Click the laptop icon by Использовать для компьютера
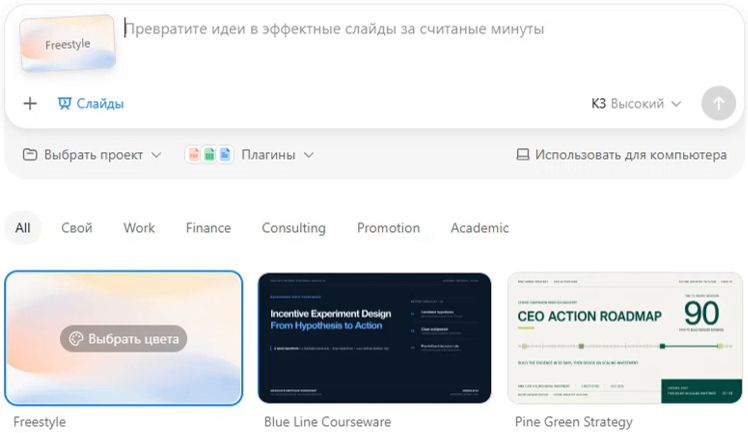 [x=523, y=155]
